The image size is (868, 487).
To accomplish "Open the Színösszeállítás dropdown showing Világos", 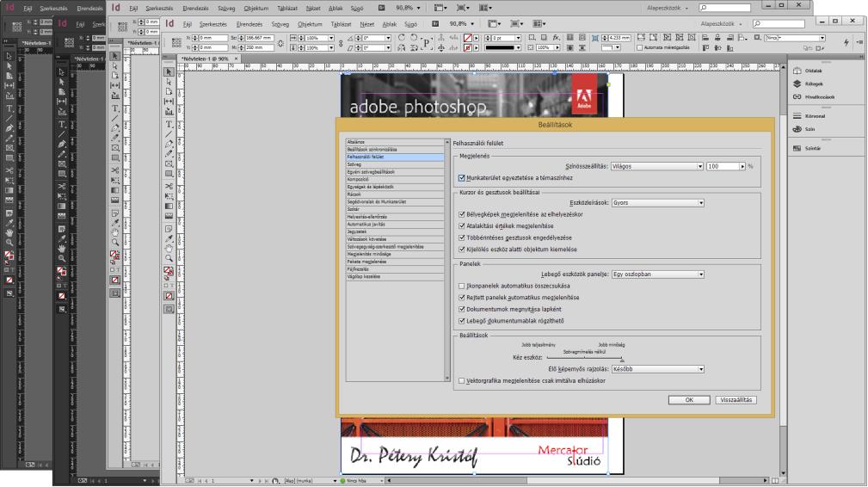I will tap(657, 166).
